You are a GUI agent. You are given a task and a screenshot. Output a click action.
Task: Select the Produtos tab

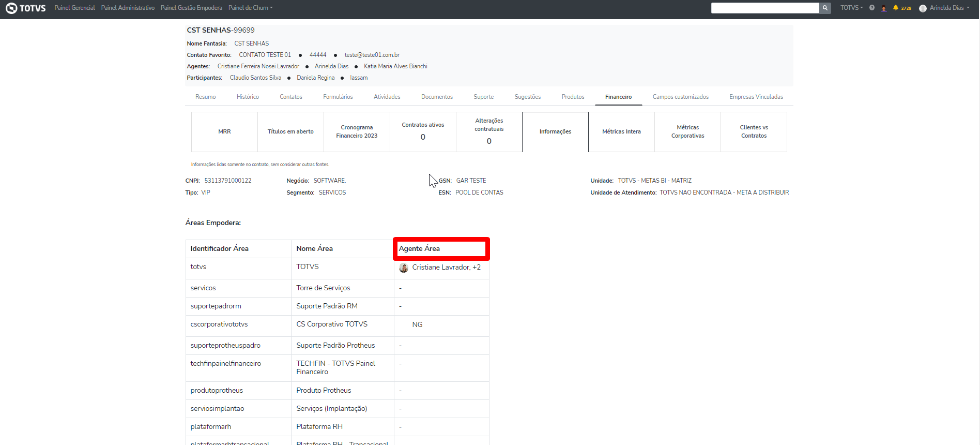coord(573,97)
